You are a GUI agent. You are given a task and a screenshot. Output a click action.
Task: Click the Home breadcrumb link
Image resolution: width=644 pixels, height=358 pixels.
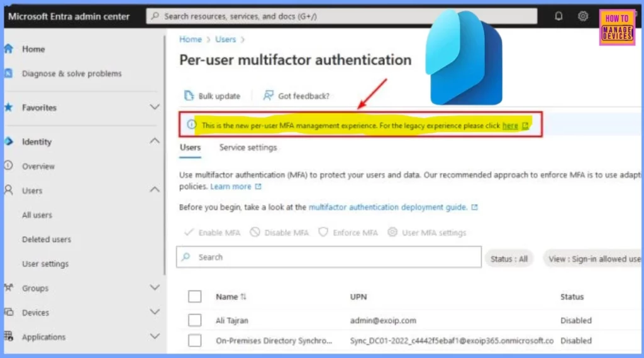pos(191,40)
